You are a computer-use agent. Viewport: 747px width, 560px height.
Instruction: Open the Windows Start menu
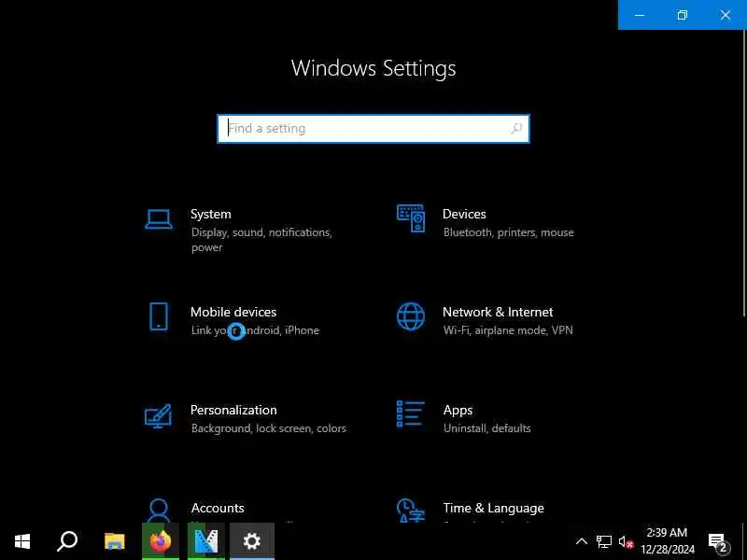(x=22, y=541)
